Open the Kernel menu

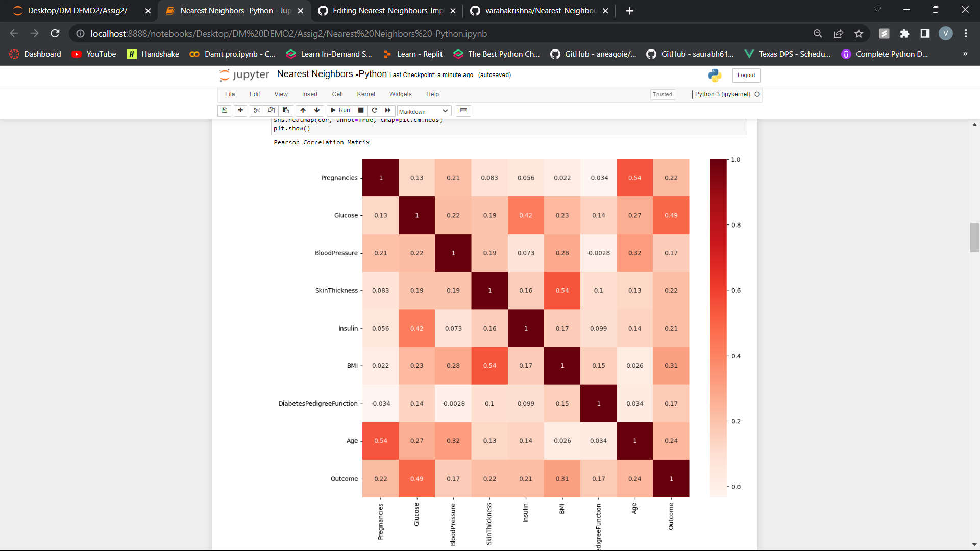click(365, 94)
